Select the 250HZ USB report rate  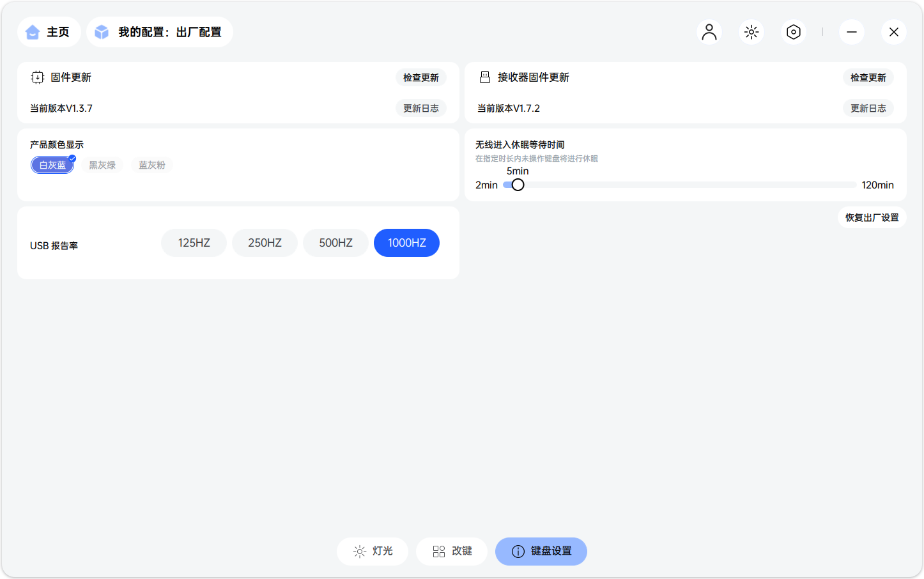[x=265, y=243]
